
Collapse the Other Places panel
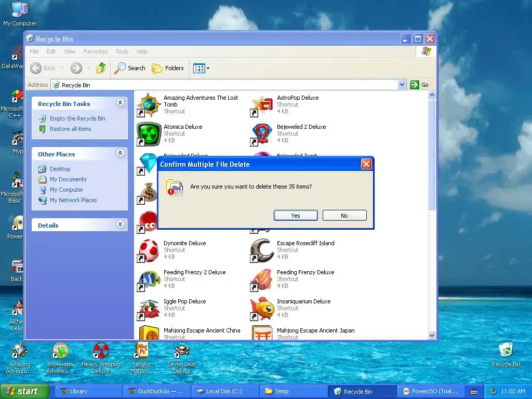click(x=120, y=153)
